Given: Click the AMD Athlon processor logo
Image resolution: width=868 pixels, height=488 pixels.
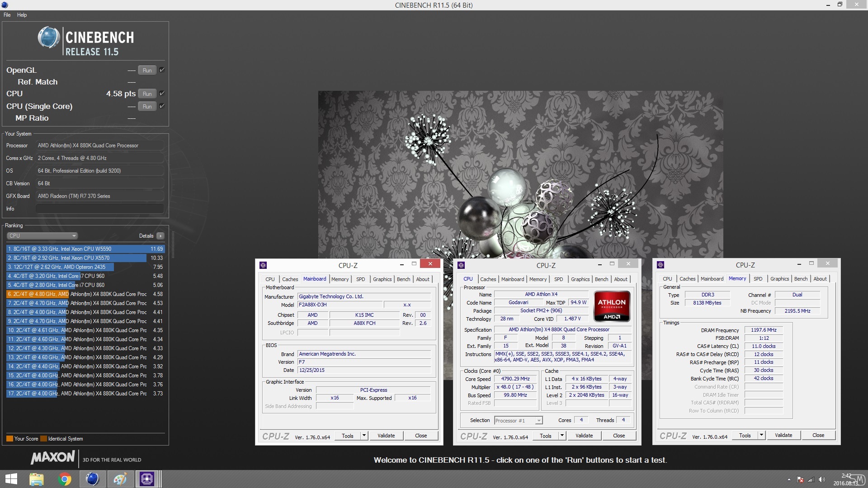Looking at the screenshot, I should [x=612, y=306].
